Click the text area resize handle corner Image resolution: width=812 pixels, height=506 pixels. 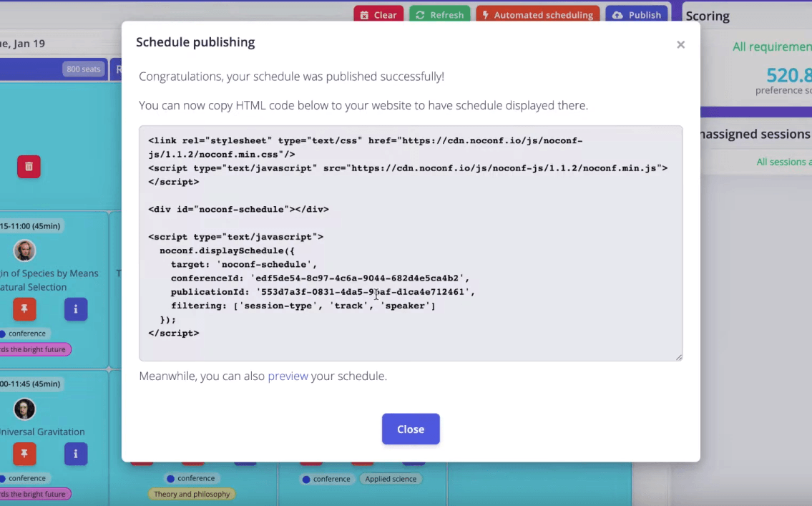tap(679, 357)
